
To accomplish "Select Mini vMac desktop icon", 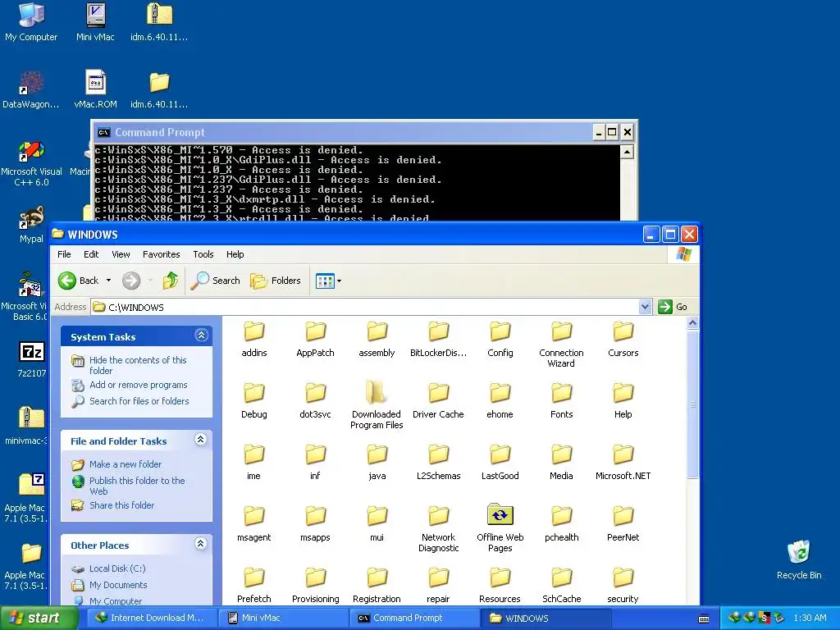I will [x=95, y=23].
